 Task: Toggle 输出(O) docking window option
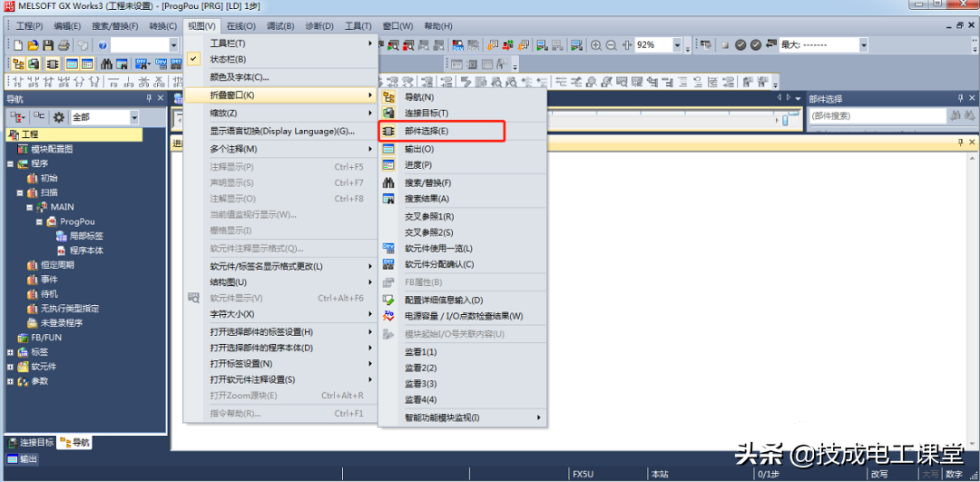click(418, 148)
